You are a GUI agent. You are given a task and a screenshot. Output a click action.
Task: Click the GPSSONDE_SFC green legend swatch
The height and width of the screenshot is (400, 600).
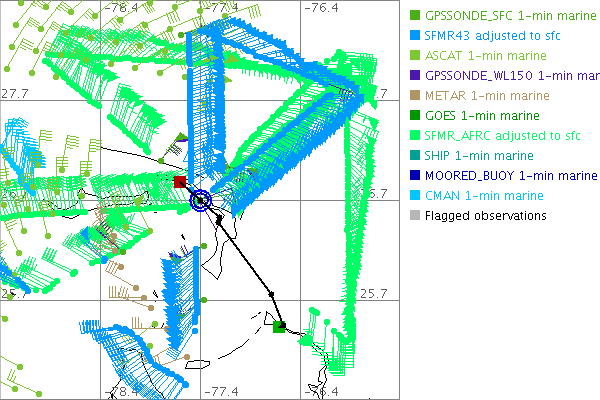(x=414, y=16)
